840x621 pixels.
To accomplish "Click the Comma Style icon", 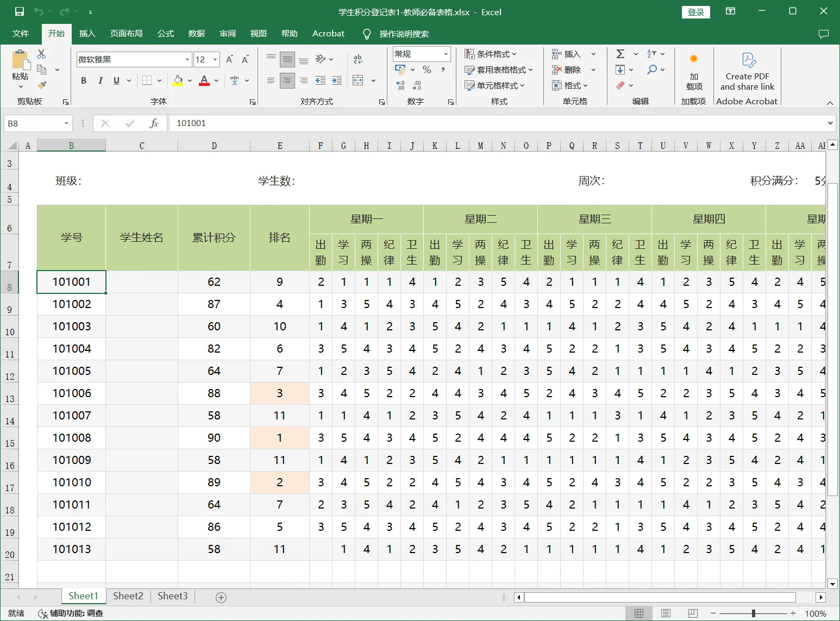I will [x=443, y=70].
